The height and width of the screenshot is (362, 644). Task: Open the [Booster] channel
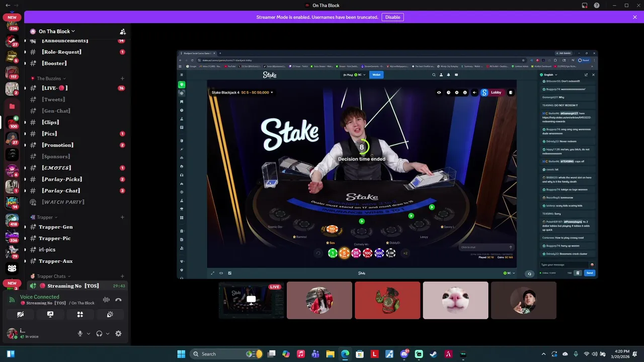point(77,63)
